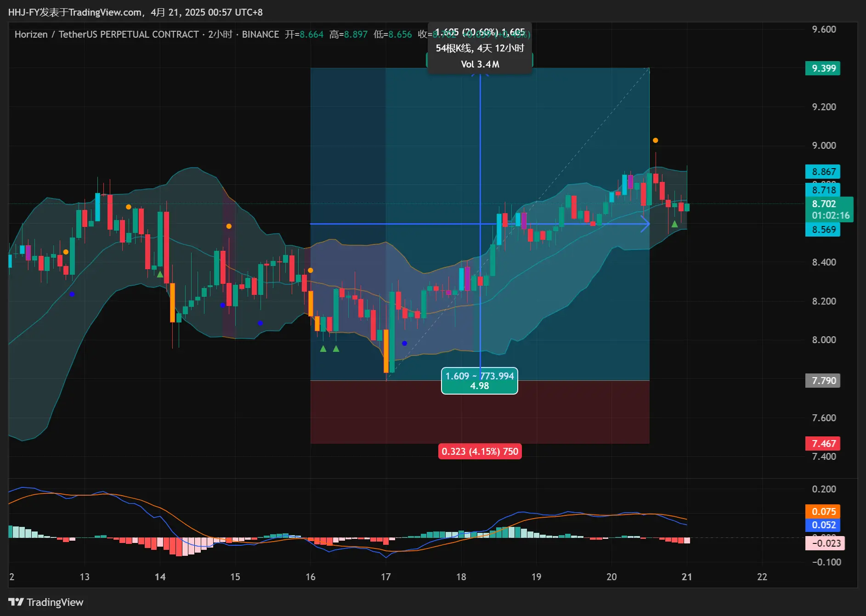Click date 19 on the time axis

tap(536, 577)
